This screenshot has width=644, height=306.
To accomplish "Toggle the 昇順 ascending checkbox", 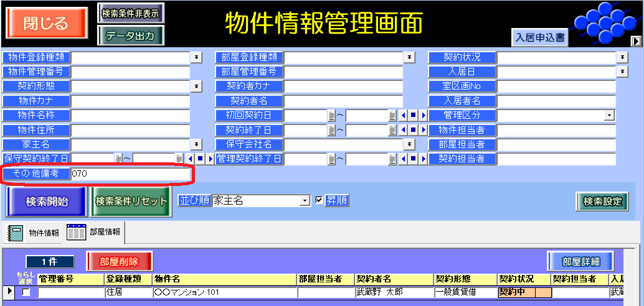I will click(320, 200).
